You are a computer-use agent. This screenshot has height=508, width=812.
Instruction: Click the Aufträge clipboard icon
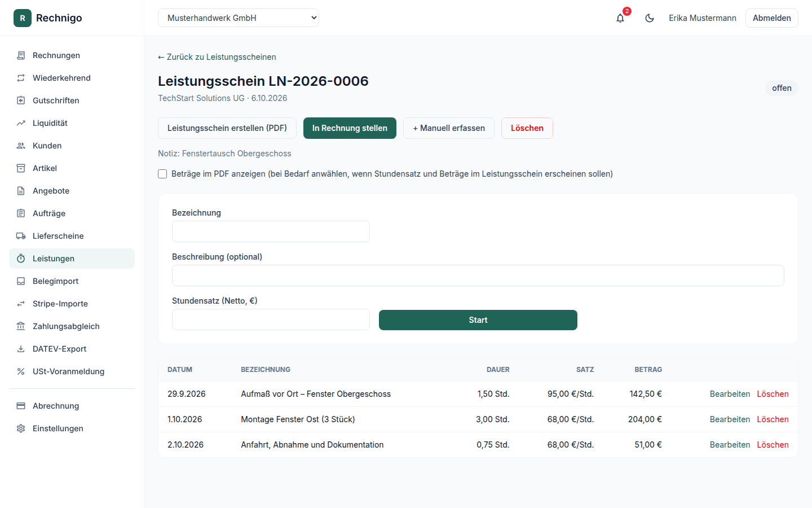click(21, 213)
